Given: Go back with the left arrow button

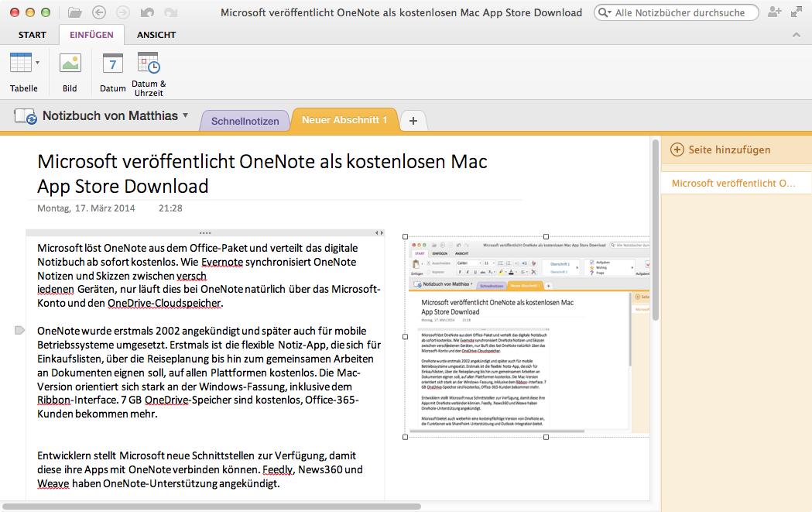Looking at the screenshot, I should (x=98, y=12).
